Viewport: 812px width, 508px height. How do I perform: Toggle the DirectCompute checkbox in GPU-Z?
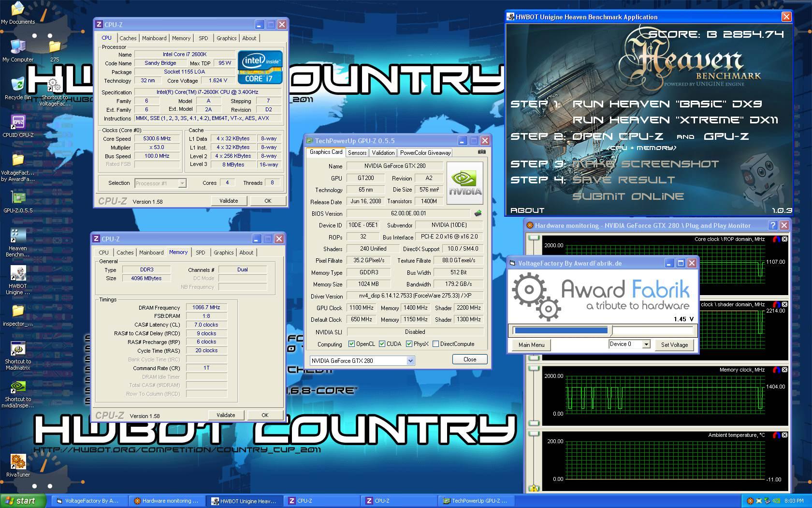click(435, 344)
